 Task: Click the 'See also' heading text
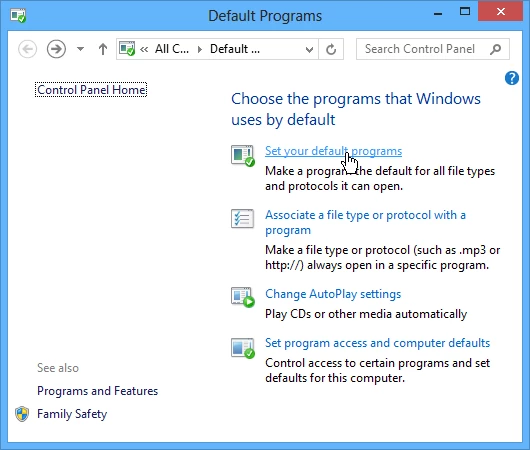(58, 368)
